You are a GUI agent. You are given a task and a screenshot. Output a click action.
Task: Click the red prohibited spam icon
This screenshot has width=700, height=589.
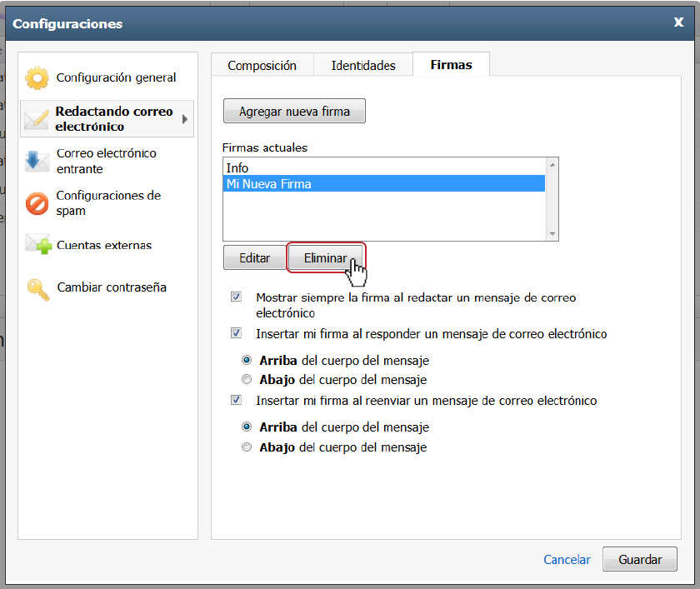[37, 203]
